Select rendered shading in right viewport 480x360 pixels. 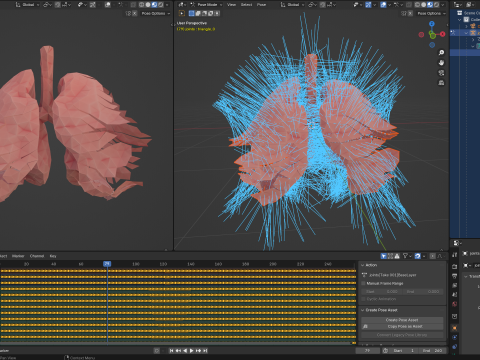tap(436, 5)
